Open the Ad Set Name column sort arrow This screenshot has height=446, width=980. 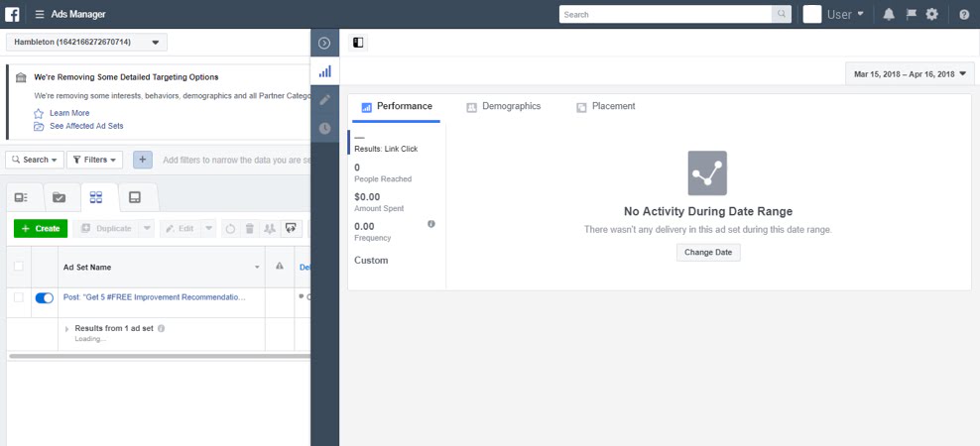(x=257, y=268)
